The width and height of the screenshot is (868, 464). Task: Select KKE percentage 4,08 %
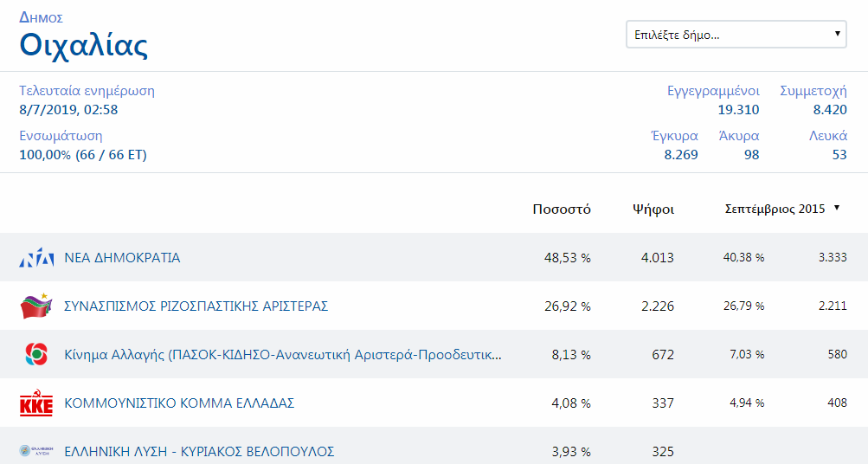[x=571, y=403]
